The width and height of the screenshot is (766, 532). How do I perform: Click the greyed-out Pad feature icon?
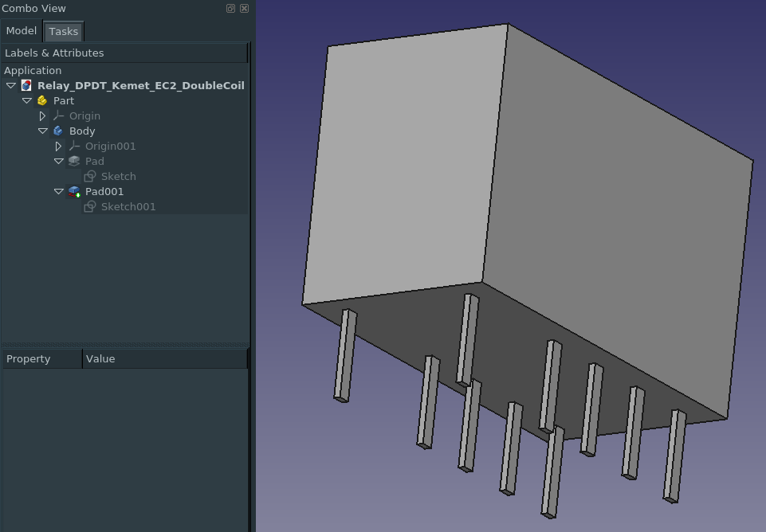(x=74, y=161)
